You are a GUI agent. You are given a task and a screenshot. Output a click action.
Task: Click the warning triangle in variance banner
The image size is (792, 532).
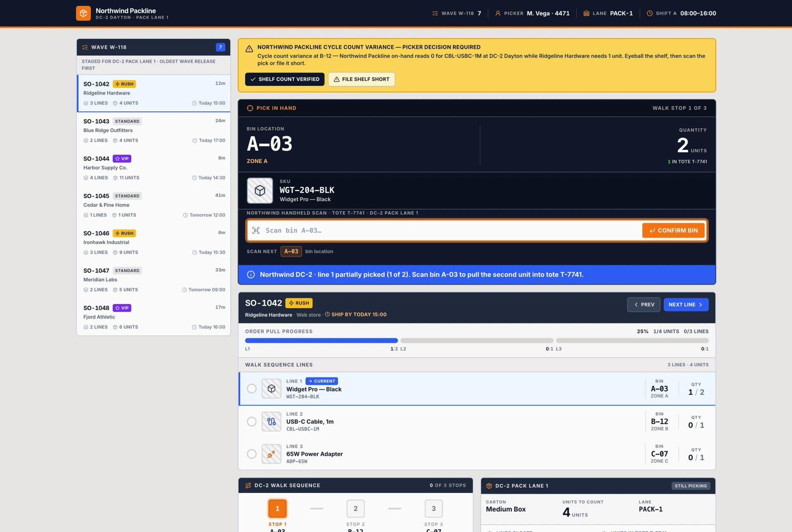click(249, 49)
